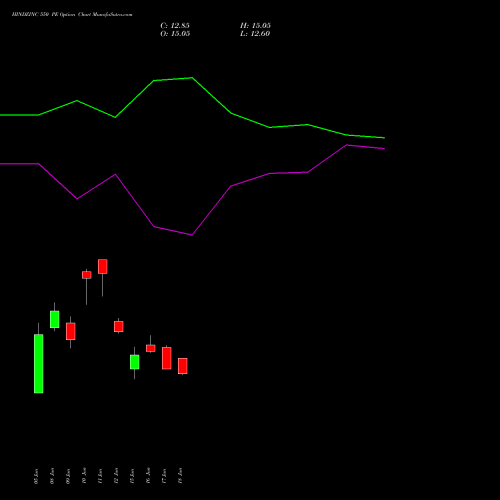Click the lowest trough of the purple indicator line

click(192, 235)
